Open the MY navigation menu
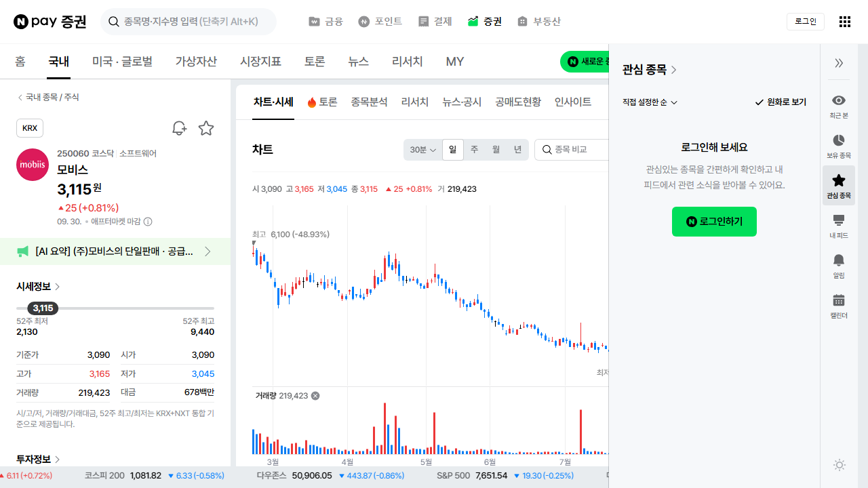The width and height of the screenshot is (868, 488). click(455, 62)
